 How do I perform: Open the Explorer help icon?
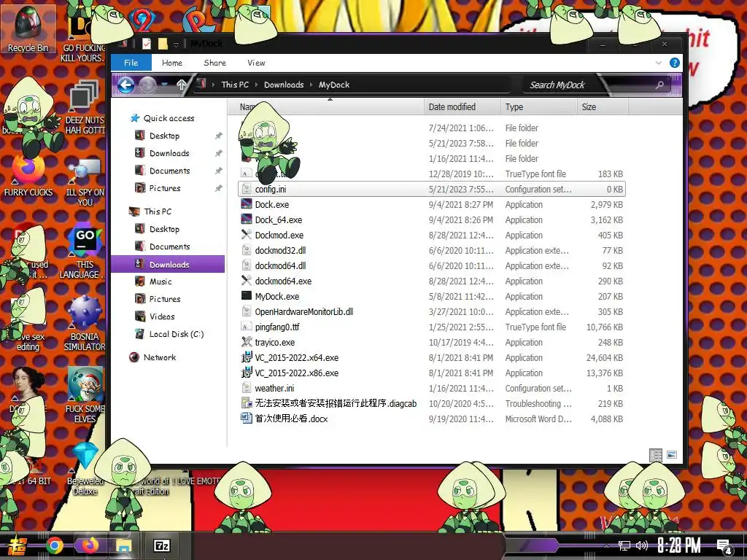click(x=675, y=63)
